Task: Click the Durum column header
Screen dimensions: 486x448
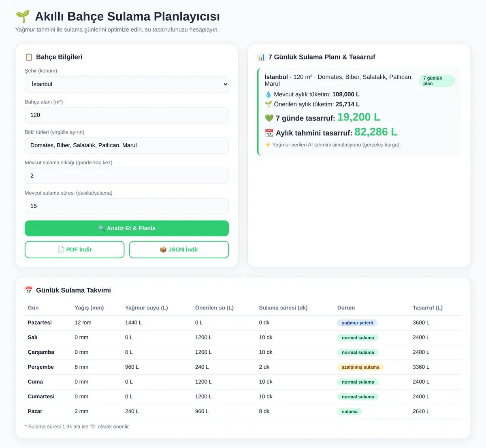Action: 346,308
